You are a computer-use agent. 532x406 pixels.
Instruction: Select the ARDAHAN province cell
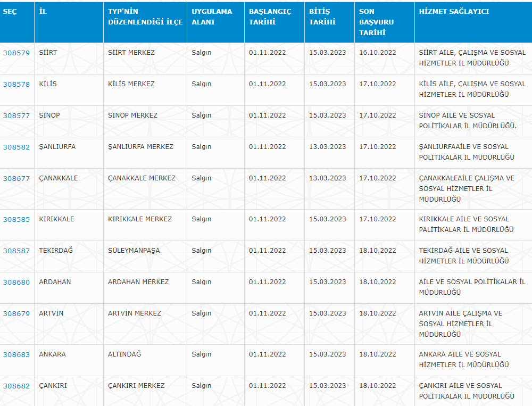69,288
